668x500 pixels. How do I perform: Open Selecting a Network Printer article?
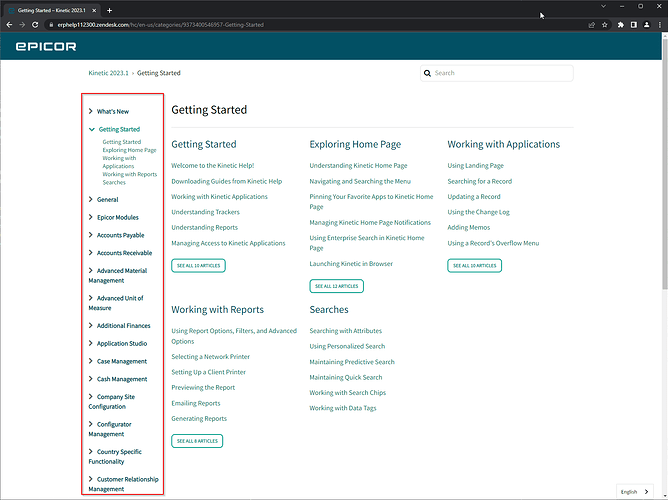click(x=210, y=357)
